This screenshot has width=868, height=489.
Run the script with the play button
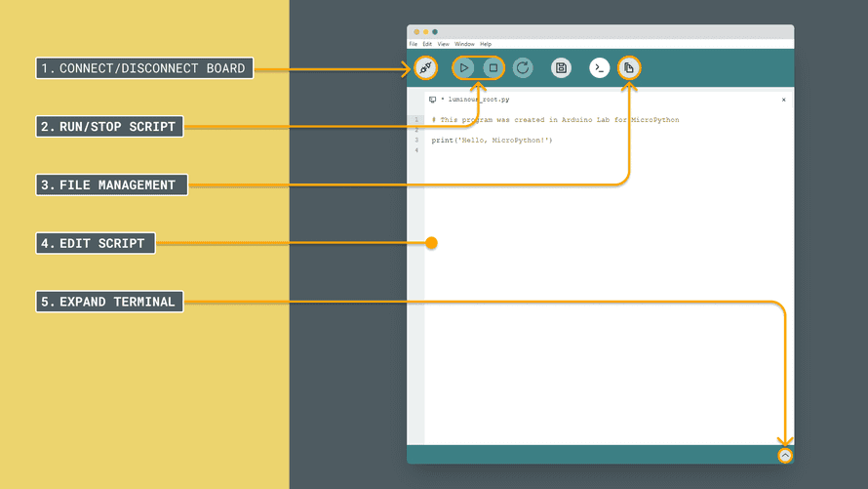tap(464, 68)
